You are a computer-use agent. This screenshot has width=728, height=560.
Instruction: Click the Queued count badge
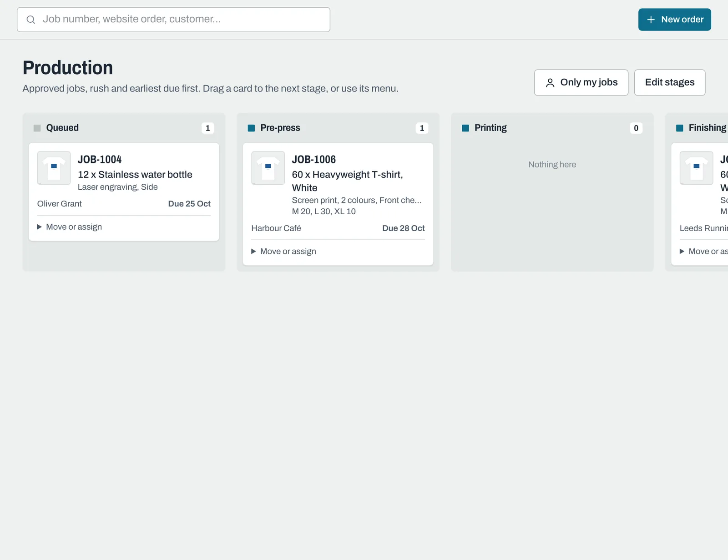click(208, 128)
